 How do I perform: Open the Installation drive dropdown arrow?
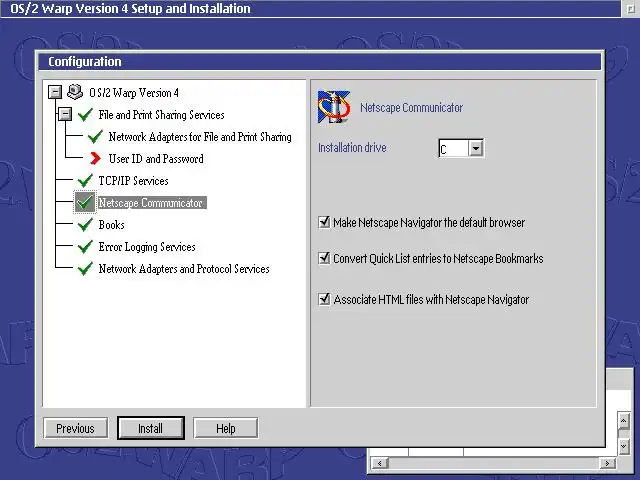(x=476, y=148)
